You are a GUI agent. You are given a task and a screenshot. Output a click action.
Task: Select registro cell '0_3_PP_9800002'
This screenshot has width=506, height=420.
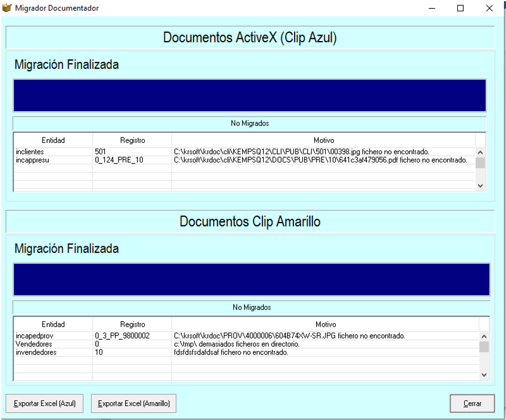pos(132,336)
